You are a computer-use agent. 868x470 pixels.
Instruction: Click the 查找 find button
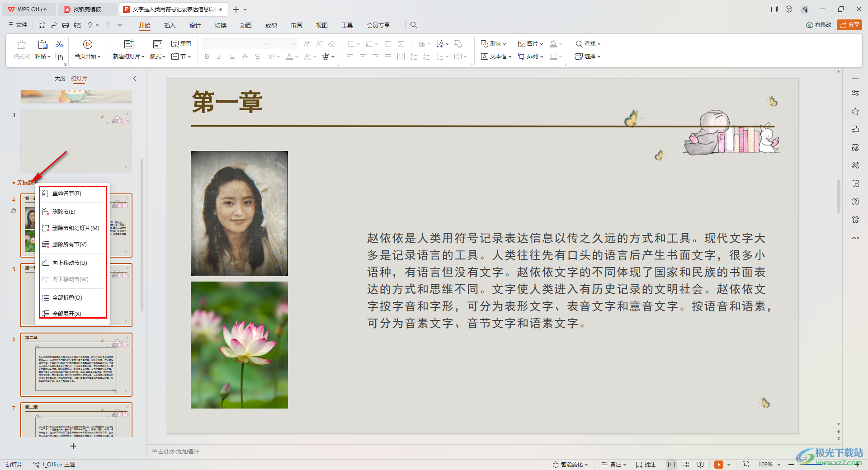click(x=588, y=44)
